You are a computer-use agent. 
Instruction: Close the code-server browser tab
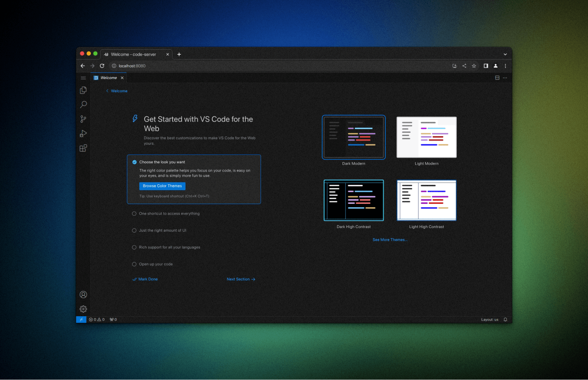(168, 54)
